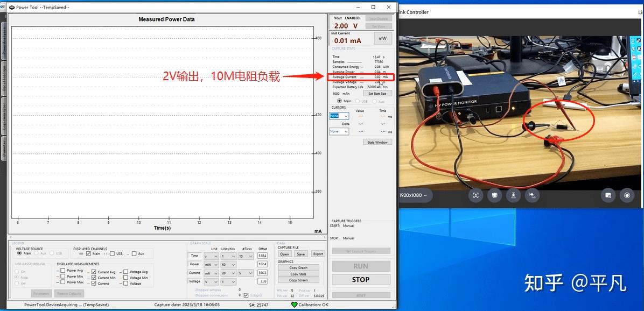Click the Power Tool icon in the title bar
Screen dimensions: 644x311
coord(11,7)
